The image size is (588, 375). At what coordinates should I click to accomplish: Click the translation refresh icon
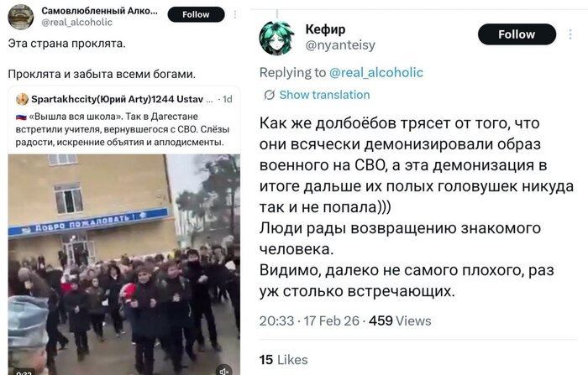coord(269,95)
